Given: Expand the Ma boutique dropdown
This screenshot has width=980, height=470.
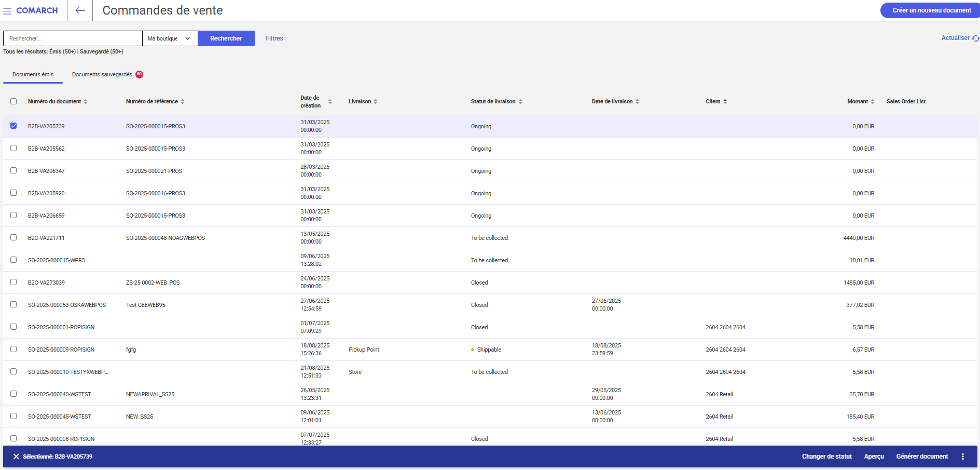Looking at the screenshot, I should (170, 38).
